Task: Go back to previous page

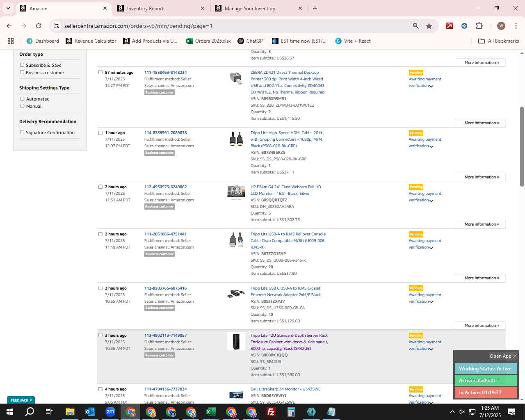Action: [x=9, y=26]
